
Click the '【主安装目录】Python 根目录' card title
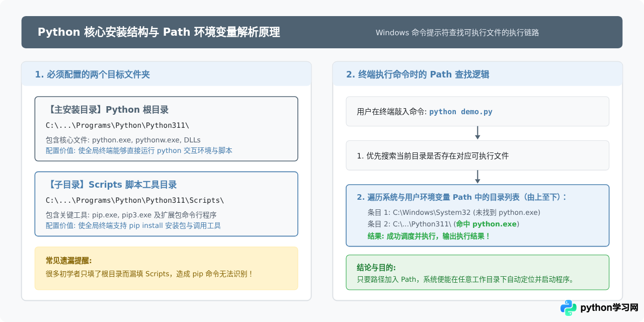point(107,110)
